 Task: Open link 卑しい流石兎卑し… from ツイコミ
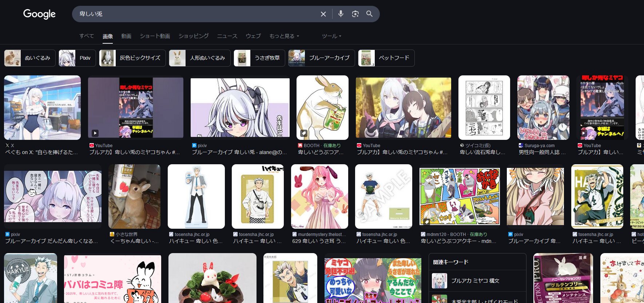pyautogui.click(x=482, y=152)
